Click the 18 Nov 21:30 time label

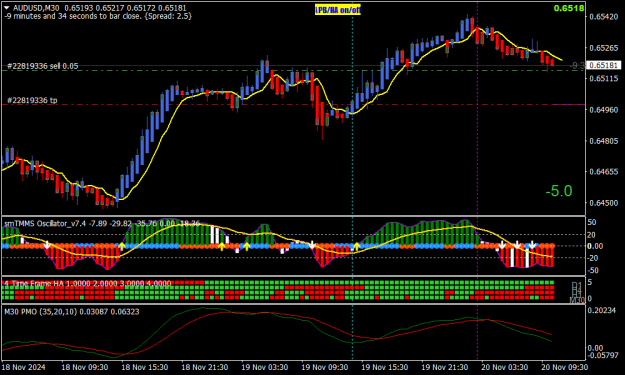pos(205,367)
